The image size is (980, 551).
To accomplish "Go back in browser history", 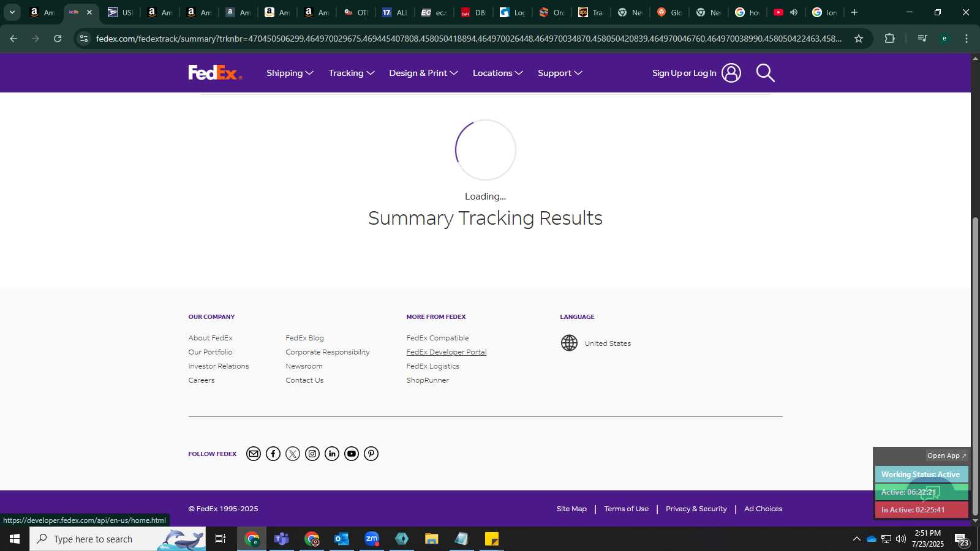I will pos(13,39).
